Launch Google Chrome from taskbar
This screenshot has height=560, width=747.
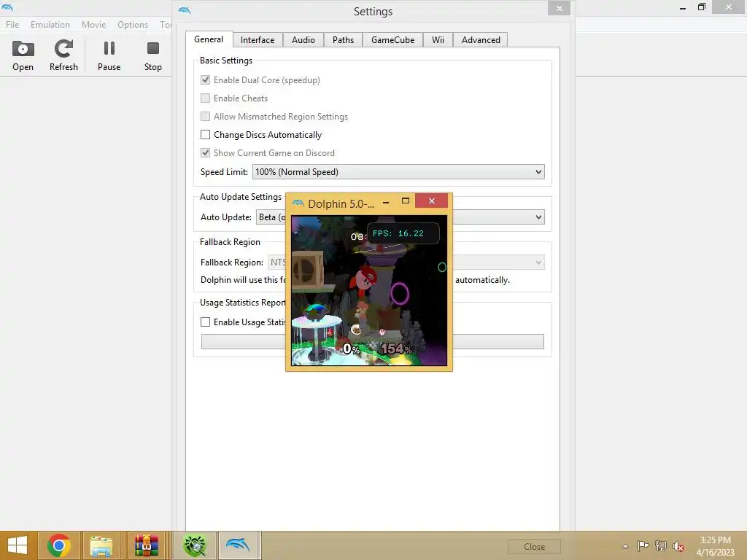59,545
